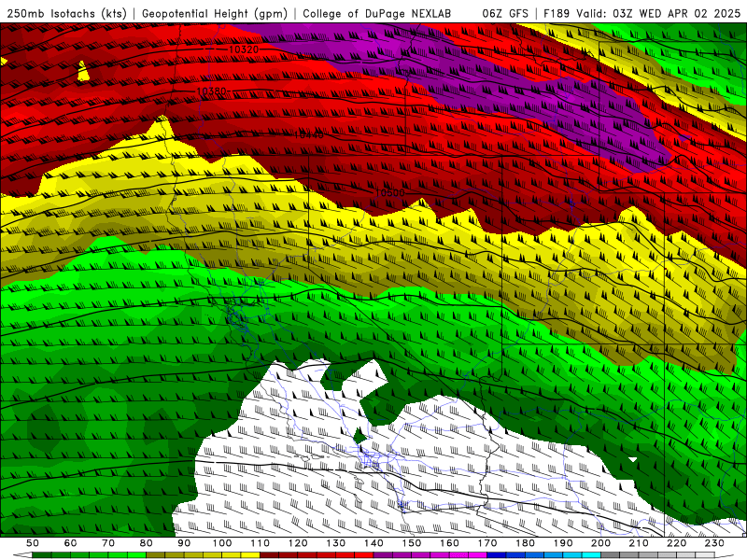The width and height of the screenshot is (747, 560).
Task: Click the 200 value on the color scale
Action: click(x=600, y=543)
